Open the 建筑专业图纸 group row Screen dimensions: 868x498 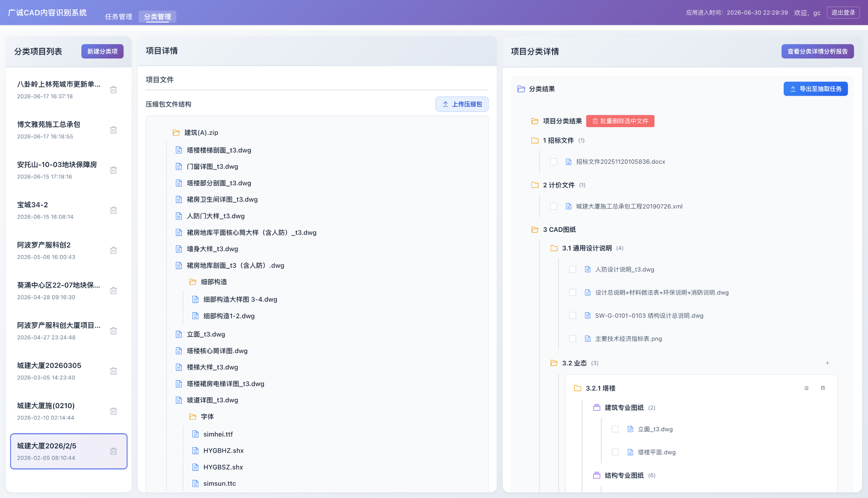click(x=624, y=408)
